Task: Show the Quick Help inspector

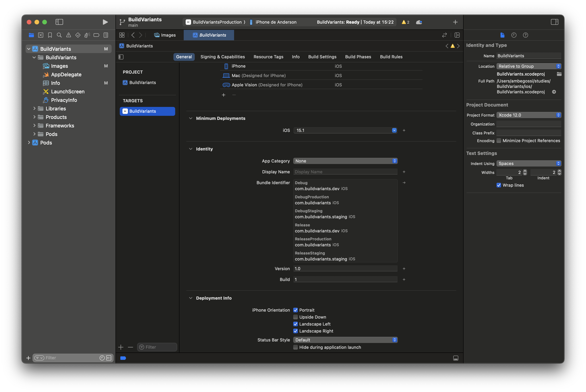Action: coord(525,35)
